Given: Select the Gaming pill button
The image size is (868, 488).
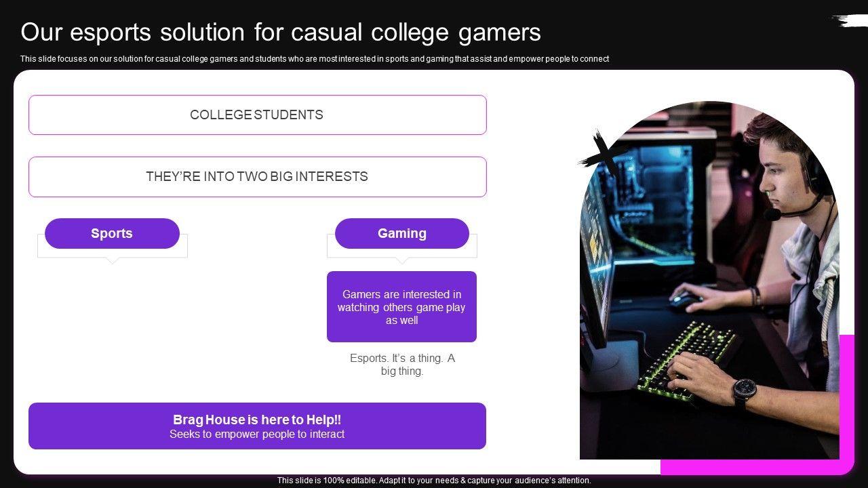Looking at the screenshot, I should (401, 233).
